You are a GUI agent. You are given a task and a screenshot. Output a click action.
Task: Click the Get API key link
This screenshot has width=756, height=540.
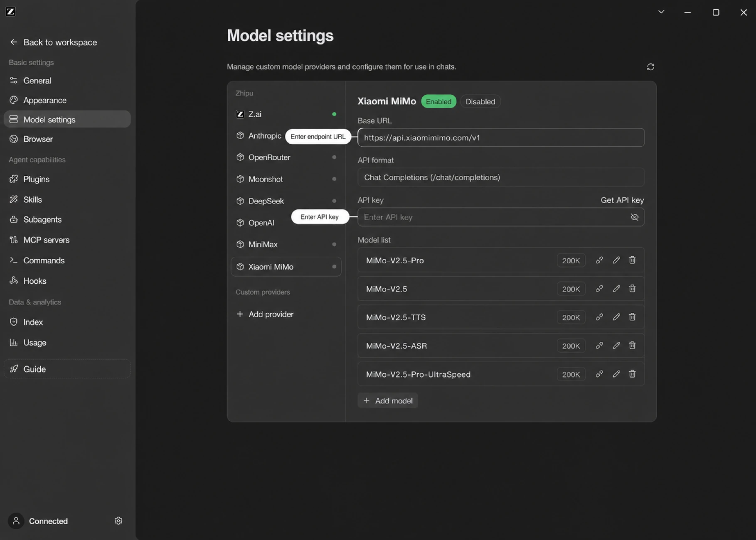pos(622,200)
